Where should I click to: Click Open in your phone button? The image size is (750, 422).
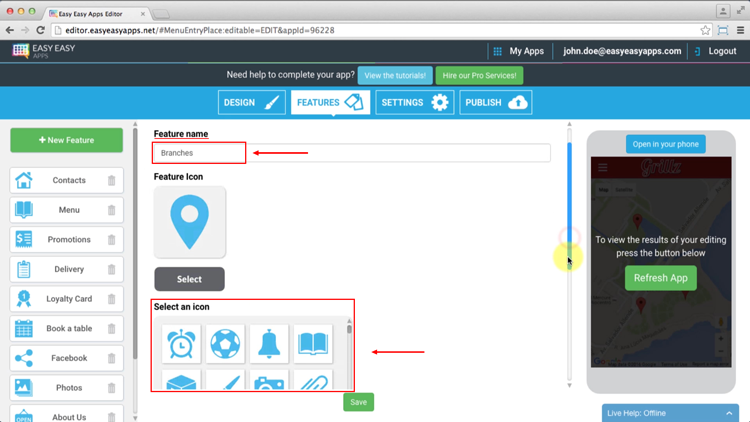[665, 144]
